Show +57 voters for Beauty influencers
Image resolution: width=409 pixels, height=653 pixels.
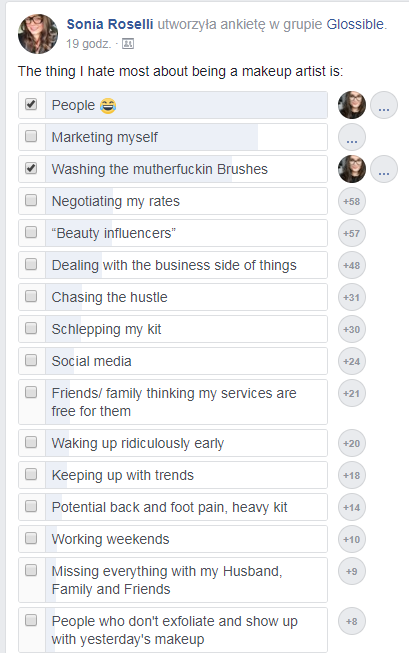pos(352,233)
